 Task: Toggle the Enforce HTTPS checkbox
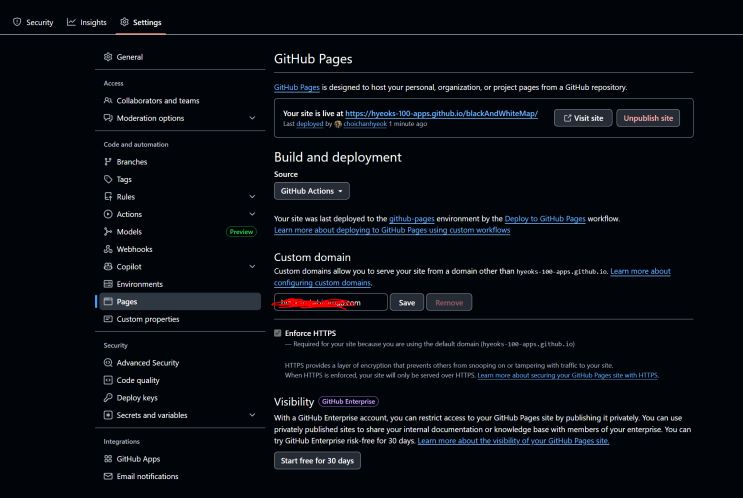278,333
